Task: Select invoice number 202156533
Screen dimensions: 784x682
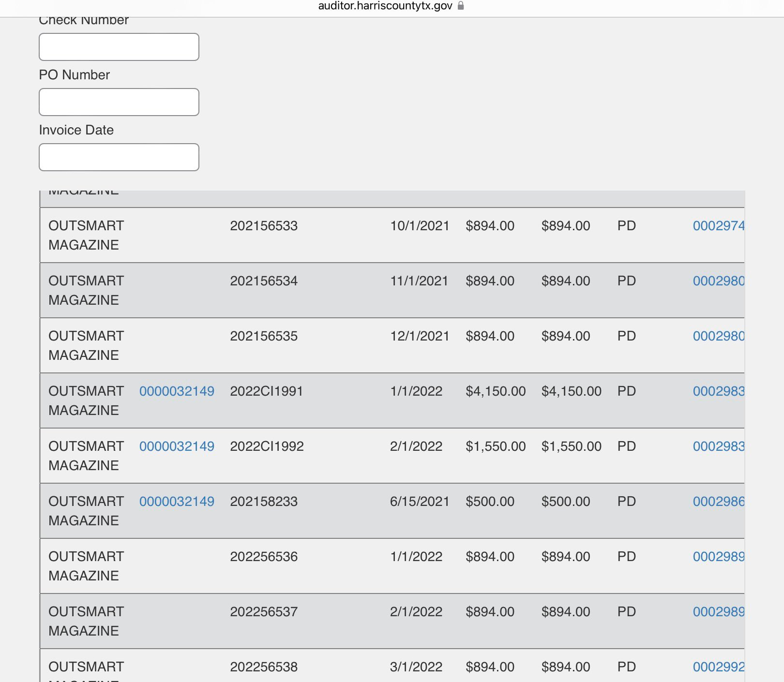Action: pos(264,226)
